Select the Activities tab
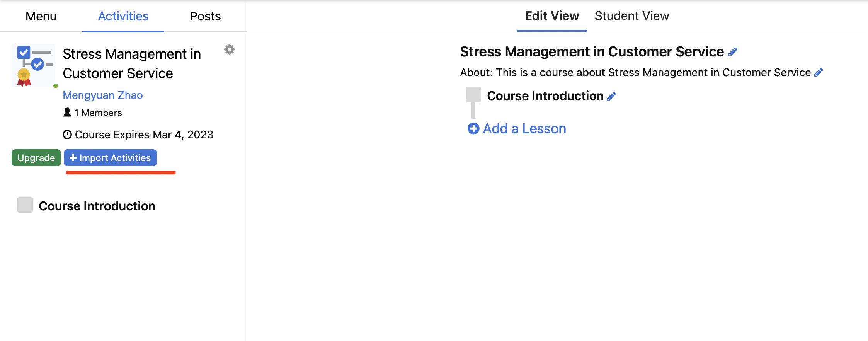 123,16
